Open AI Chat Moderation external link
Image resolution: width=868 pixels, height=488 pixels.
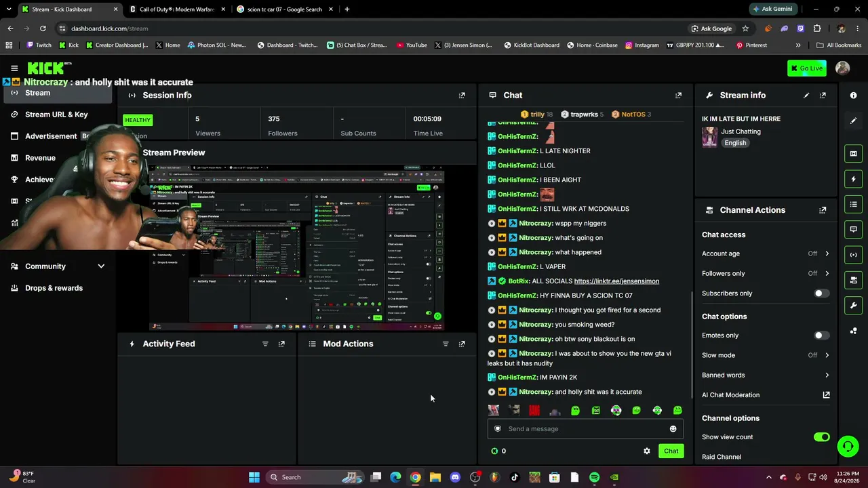click(x=826, y=395)
